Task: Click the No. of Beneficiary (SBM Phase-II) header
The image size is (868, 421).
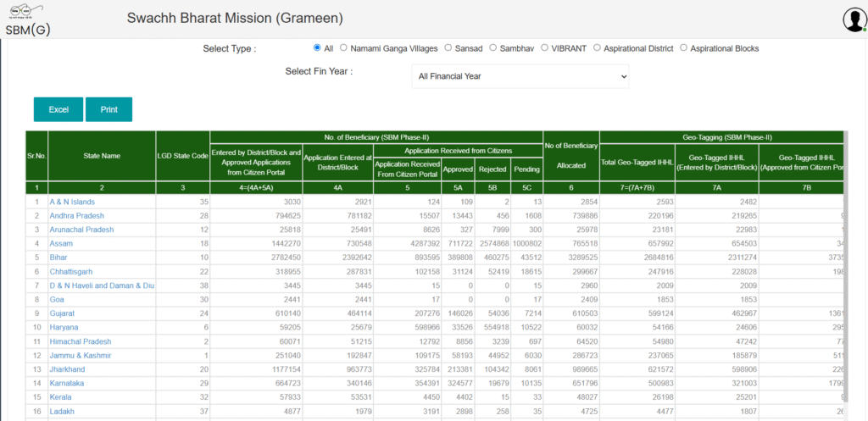Action: 376,137
